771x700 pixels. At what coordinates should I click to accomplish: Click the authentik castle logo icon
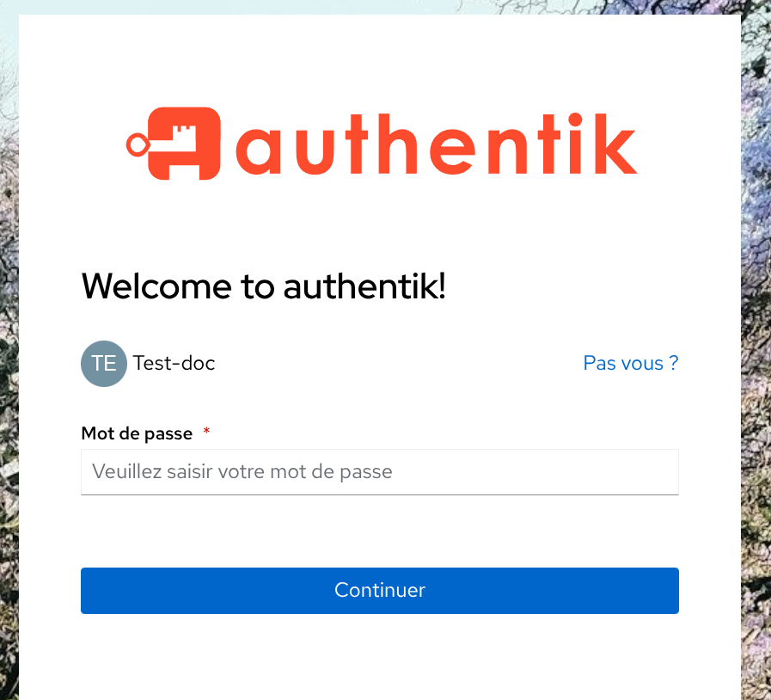(184, 144)
